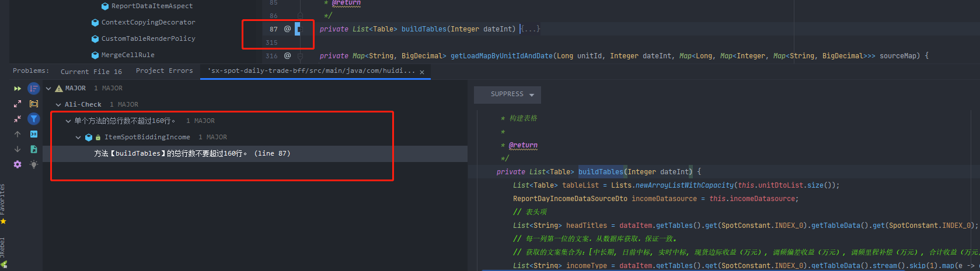
Task: Click the export results file icon
Action: coord(33,149)
